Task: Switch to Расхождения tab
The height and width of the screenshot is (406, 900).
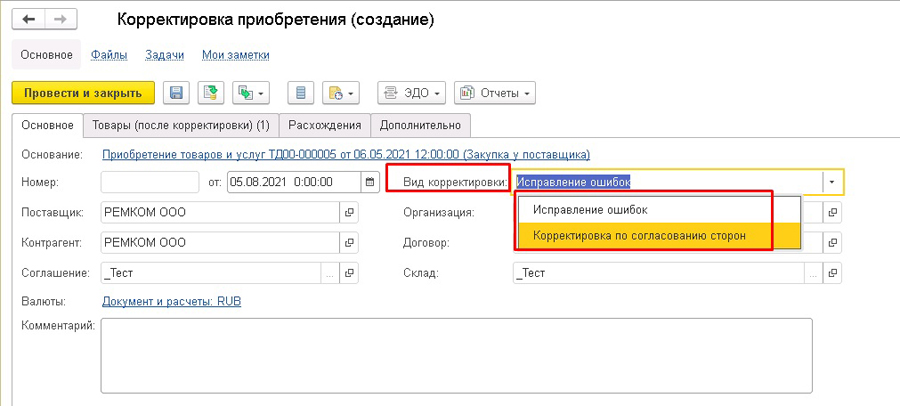Action: [325, 125]
